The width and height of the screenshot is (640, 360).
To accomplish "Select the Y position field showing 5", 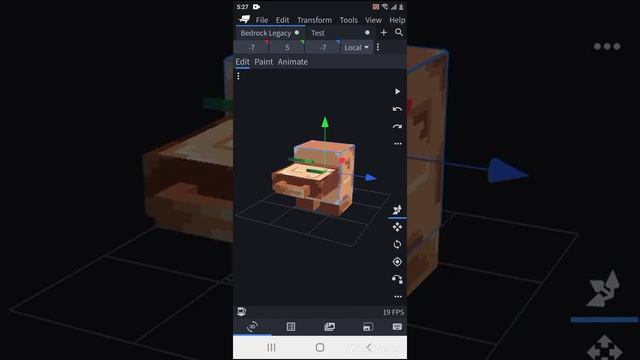I will [x=287, y=47].
